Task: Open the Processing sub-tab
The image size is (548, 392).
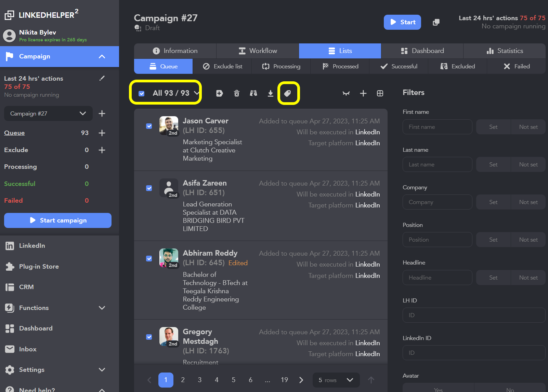Action: click(x=281, y=66)
